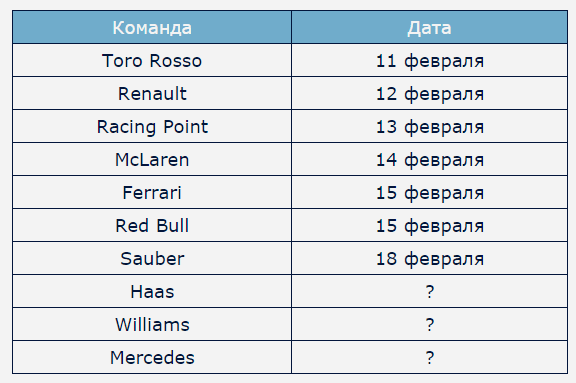Click the Ferrari team cell

coord(152,192)
